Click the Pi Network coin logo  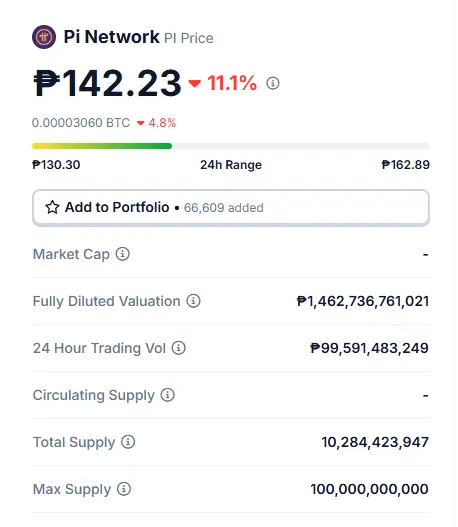point(44,37)
